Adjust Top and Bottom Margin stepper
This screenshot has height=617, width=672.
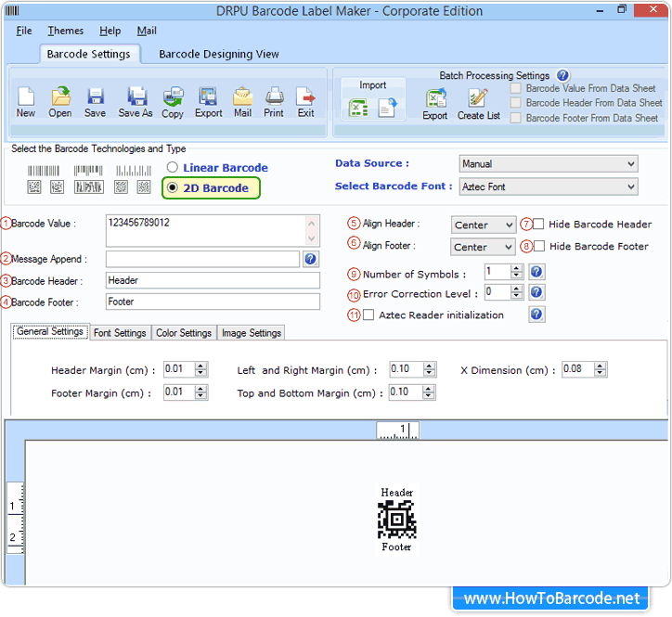(428, 392)
